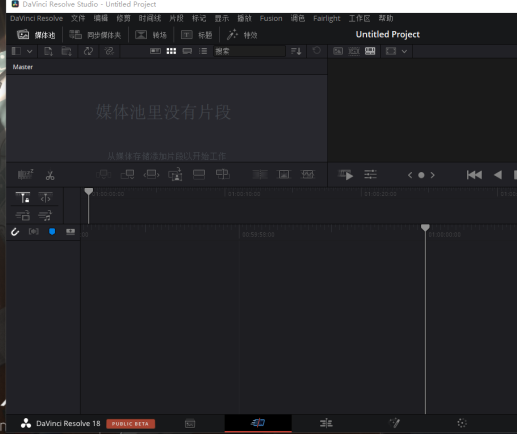Open the media pool sort order menu
This screenshot has width=517, height=434.
tap(296, 51)
